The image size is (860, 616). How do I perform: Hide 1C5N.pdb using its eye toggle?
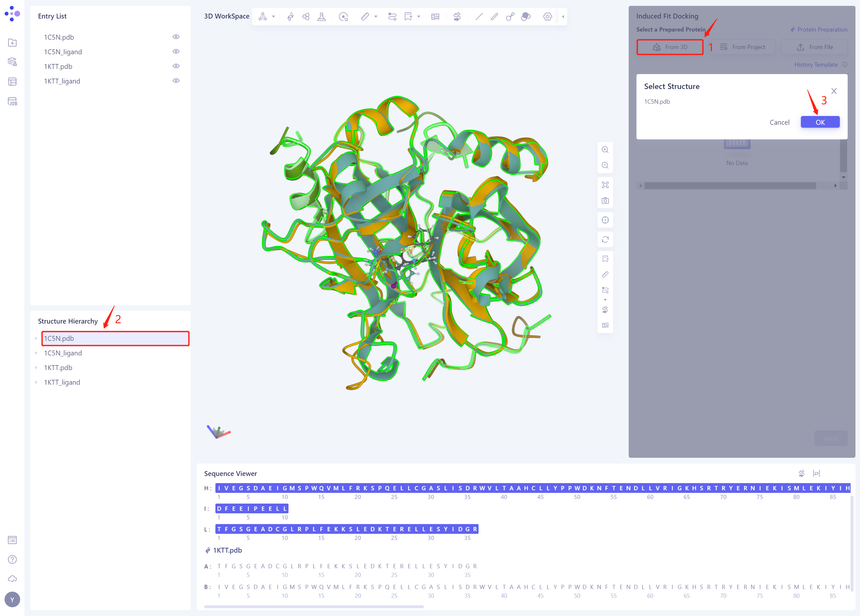pos(176,37)
